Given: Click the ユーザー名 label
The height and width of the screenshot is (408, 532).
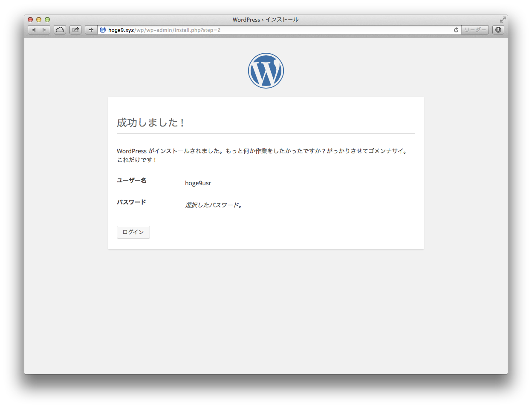Looking at the screenshot, I should pyautogui.click(x=132, y=180).
